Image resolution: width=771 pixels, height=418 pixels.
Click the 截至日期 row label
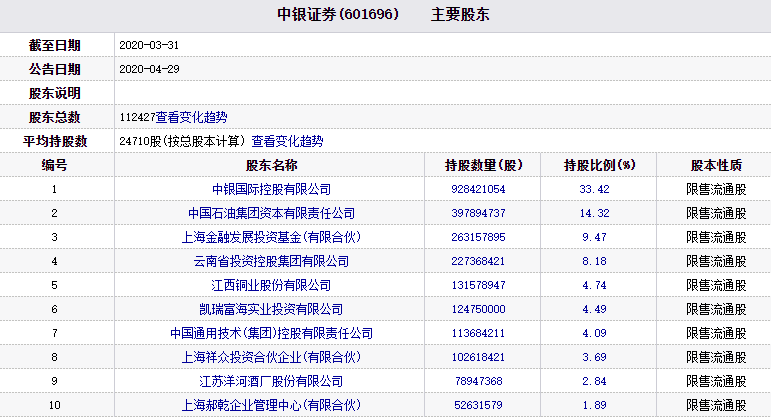[x=54, y=45]
